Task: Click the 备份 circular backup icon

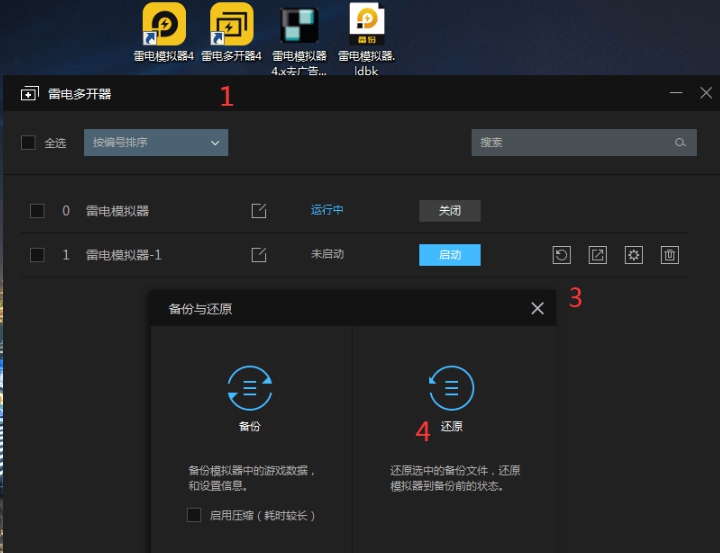Action: pos(250,388)
